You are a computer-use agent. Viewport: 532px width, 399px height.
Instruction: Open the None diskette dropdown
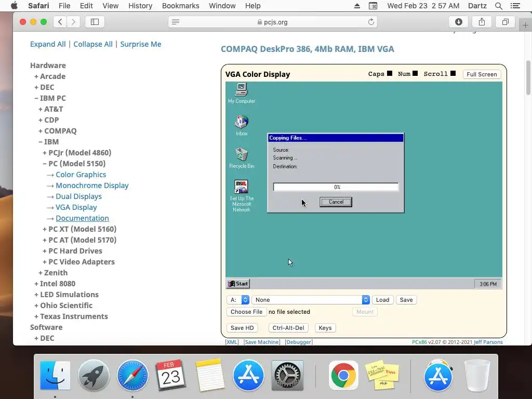(311, 300)
